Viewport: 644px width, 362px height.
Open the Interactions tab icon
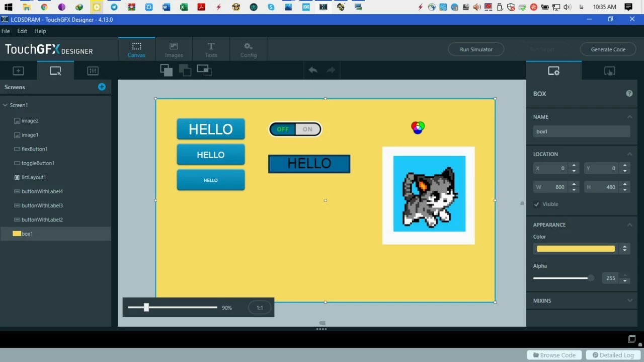pyautogui.click(x=609, y=71)
